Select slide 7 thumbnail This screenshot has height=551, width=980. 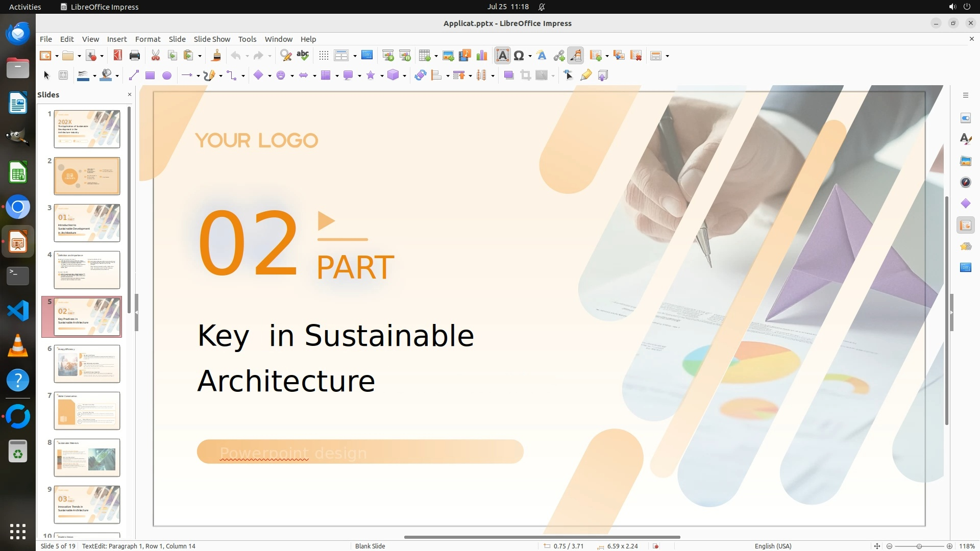87,411
